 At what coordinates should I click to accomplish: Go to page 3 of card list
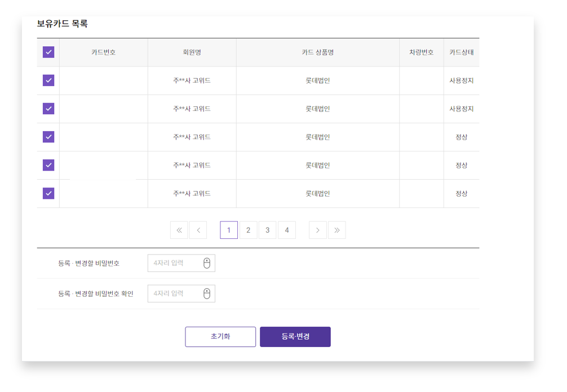pyautogui.click(x=267, y=230)
